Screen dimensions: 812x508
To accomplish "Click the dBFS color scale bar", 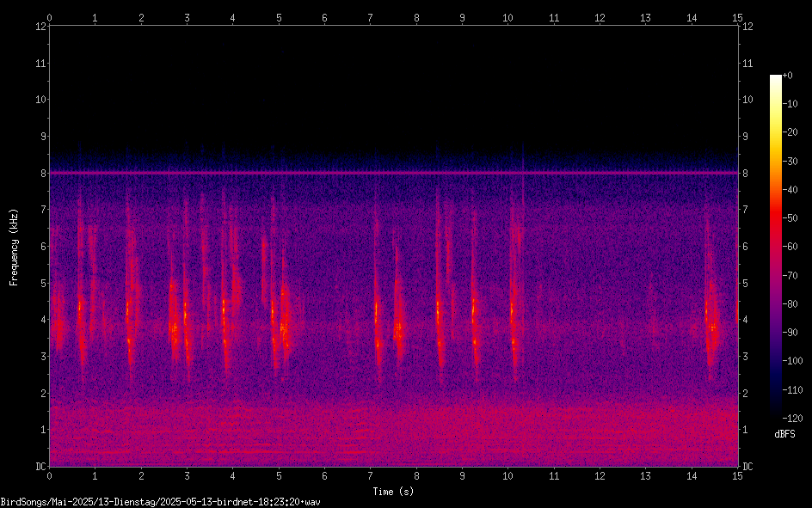I will tap(775, 246).
